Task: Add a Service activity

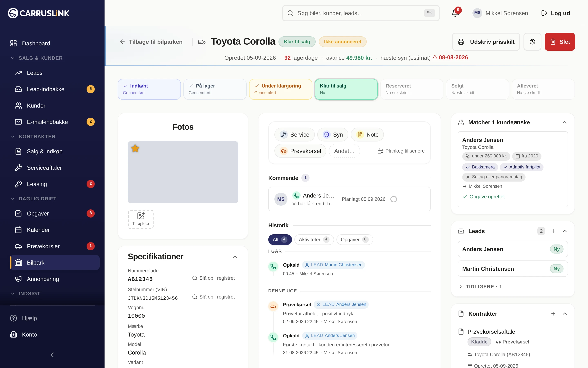Action: coord(294,135)
